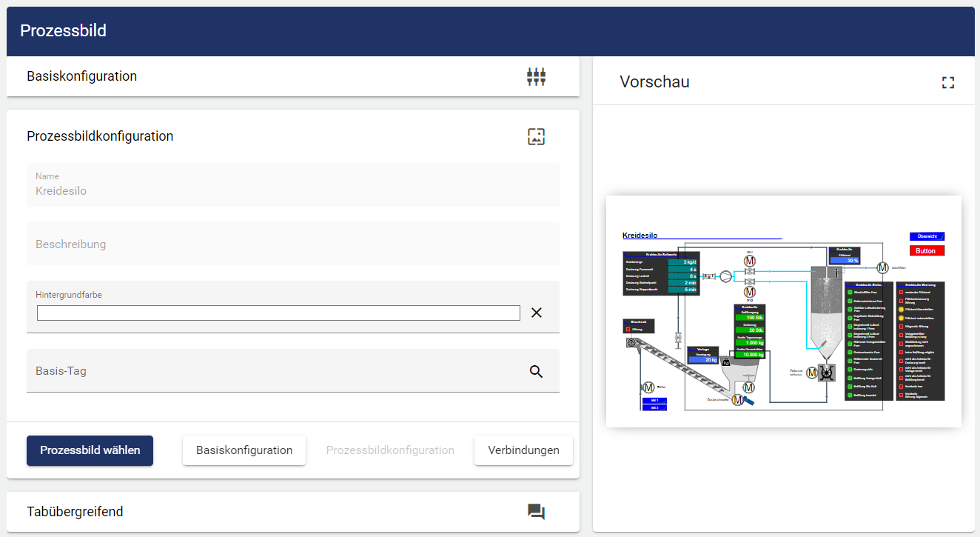Go to the Basiskonfiguration step button
Image resolution: width=980 pixels, height=537 pixels.
click(244, 450)
